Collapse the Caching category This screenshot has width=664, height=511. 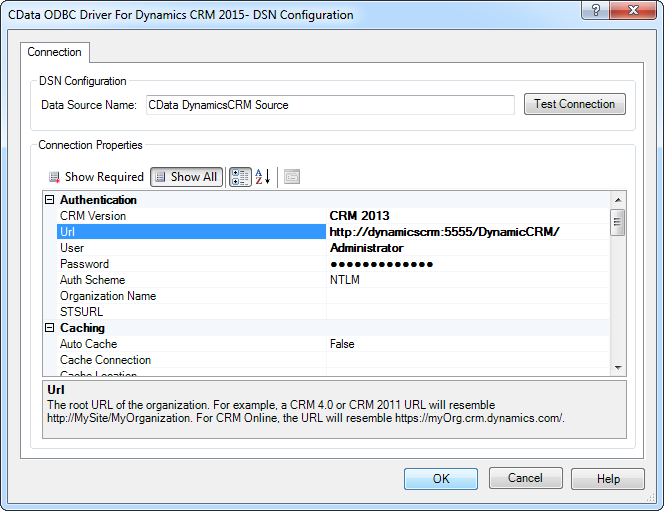tap(50, 328)
